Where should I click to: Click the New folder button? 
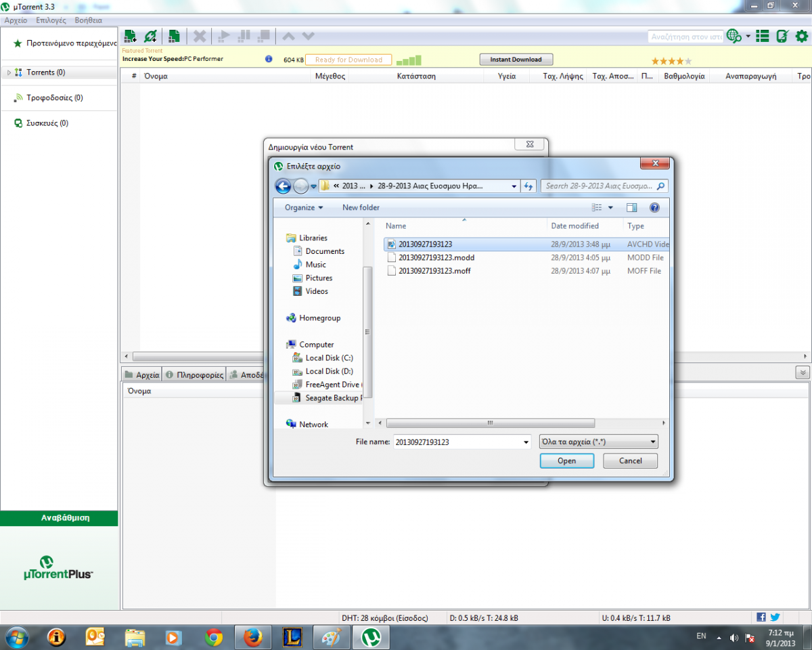tap(361, 207)
